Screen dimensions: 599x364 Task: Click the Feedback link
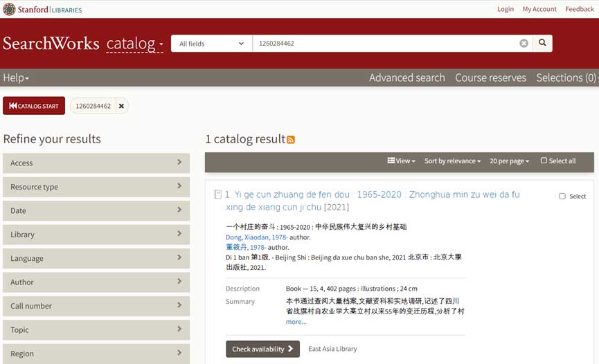point(580,9)
